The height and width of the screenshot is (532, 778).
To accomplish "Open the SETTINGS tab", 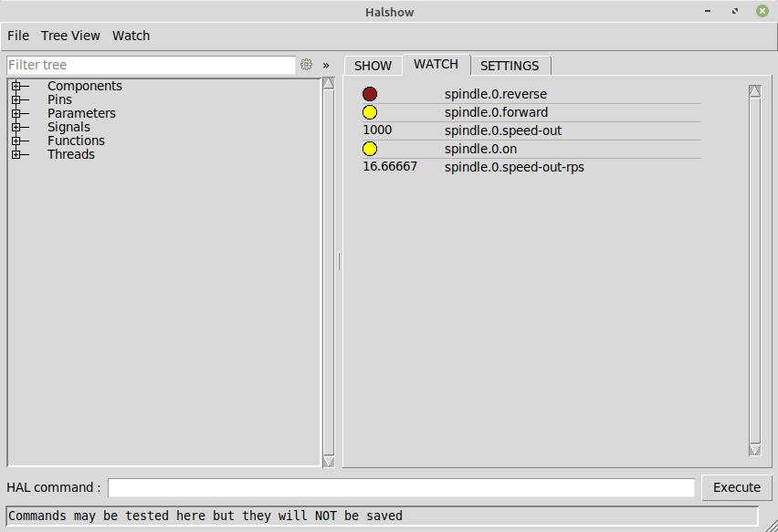I will (x=510, y=66).
